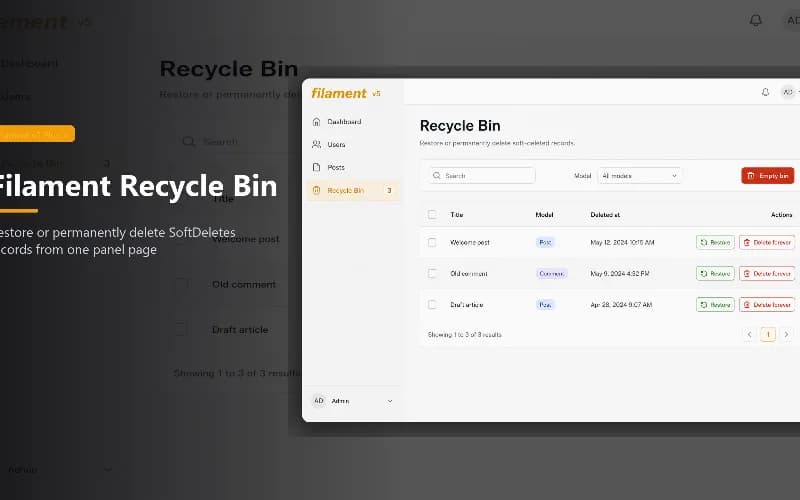Select page 1 in pagination
800x500 pixels.
(x=768, y=335)
